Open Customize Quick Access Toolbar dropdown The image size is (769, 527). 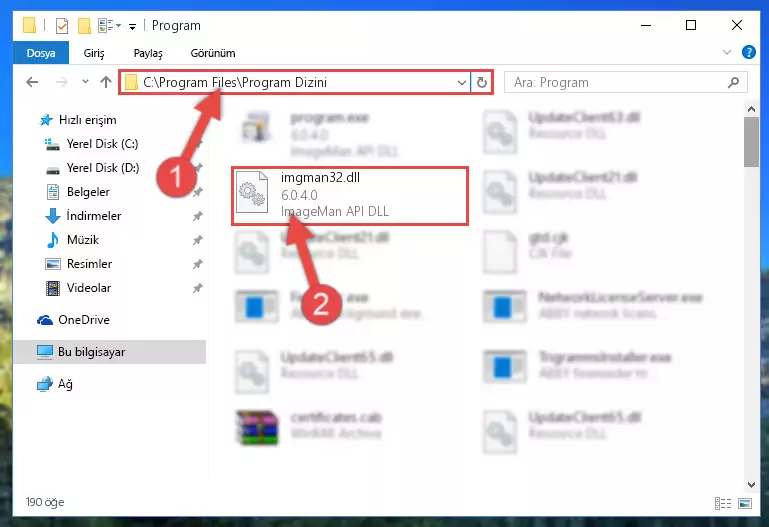[x=132, y=26]
